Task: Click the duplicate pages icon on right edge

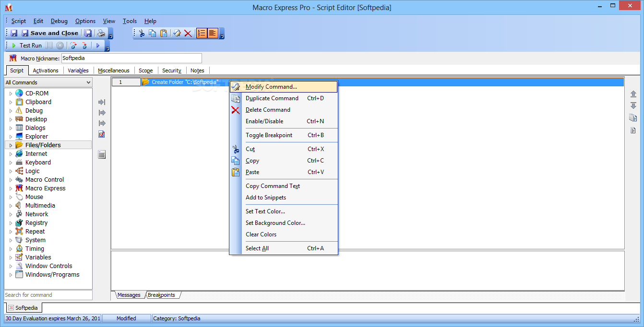Action: point(633,118)
